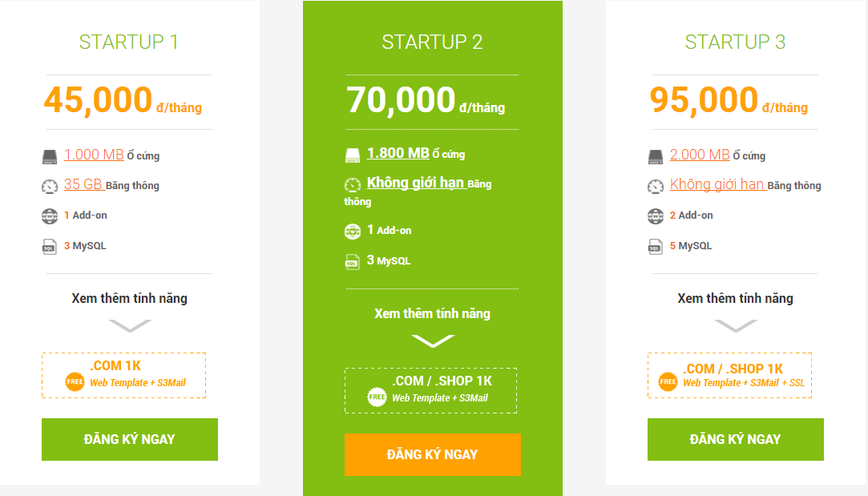This screenshot has height=496, width=868.
Task: Click the MySQL database icon in Startup 1
Action: tap(50, 247)
